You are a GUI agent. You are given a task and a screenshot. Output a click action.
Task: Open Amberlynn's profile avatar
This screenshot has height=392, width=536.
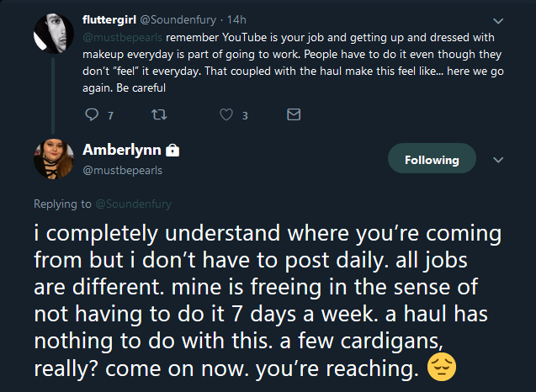[54, 159]
